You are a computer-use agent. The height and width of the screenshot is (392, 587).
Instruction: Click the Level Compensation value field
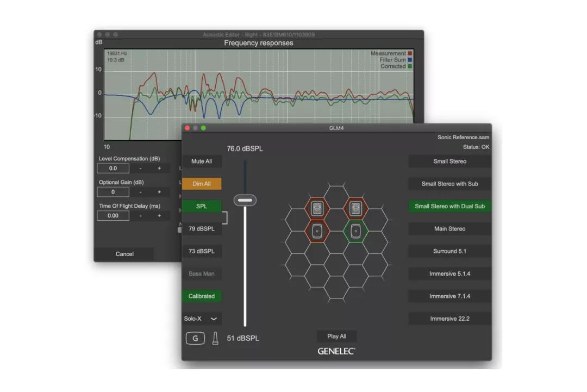point(113,169)
